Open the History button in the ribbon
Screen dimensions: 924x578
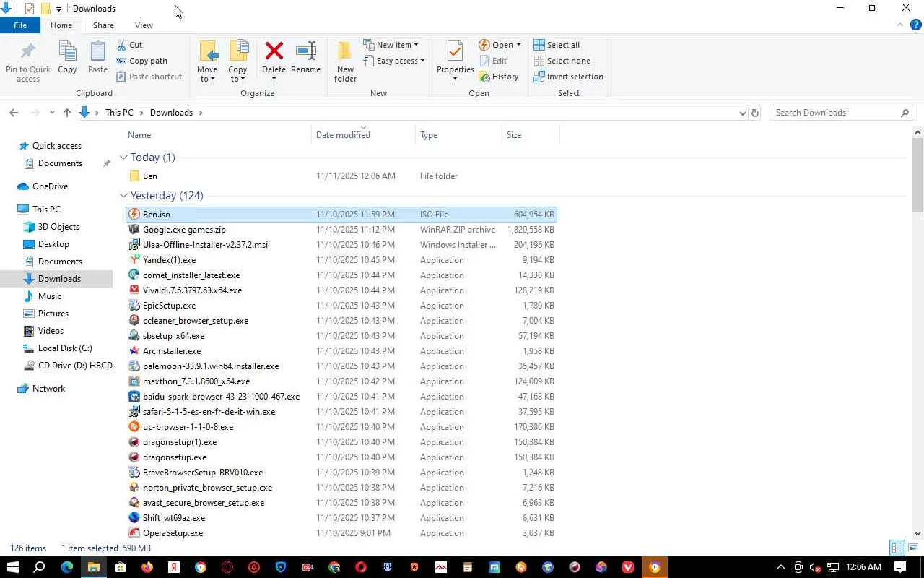[x=499, y=77]
